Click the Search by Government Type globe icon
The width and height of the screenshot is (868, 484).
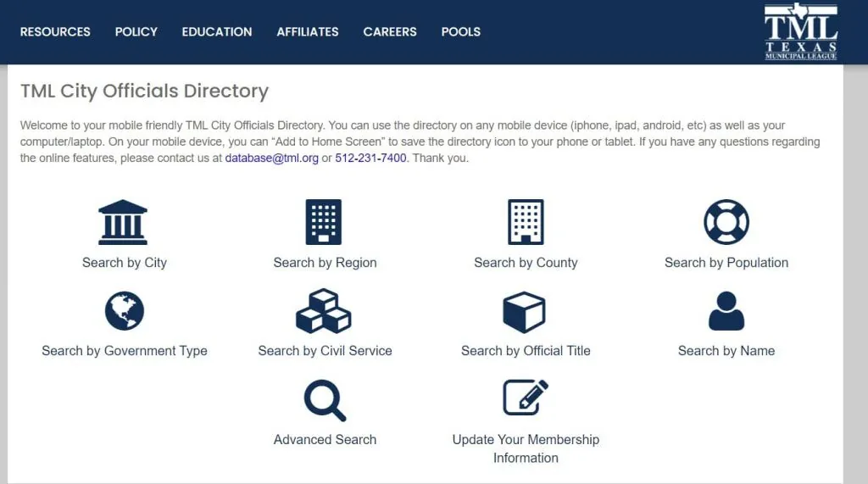point(125,311)
